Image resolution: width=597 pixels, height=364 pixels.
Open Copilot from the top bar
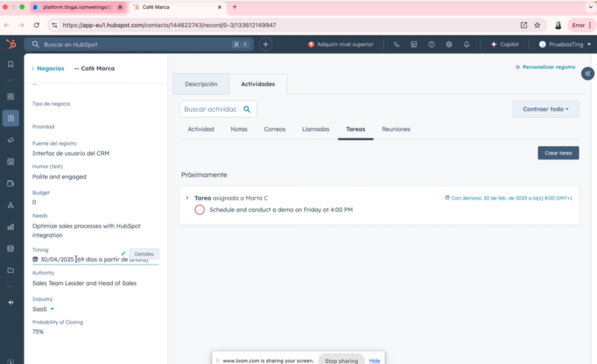(504, 44)
